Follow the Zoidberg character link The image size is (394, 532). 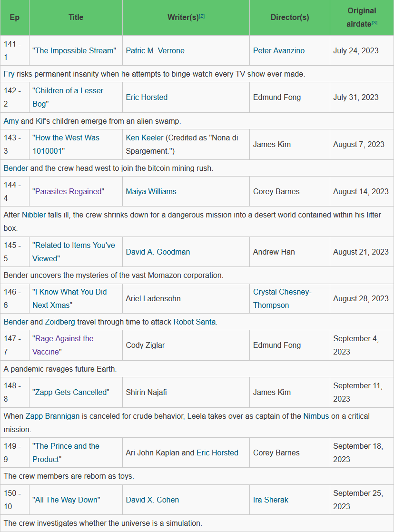point(60,322)
